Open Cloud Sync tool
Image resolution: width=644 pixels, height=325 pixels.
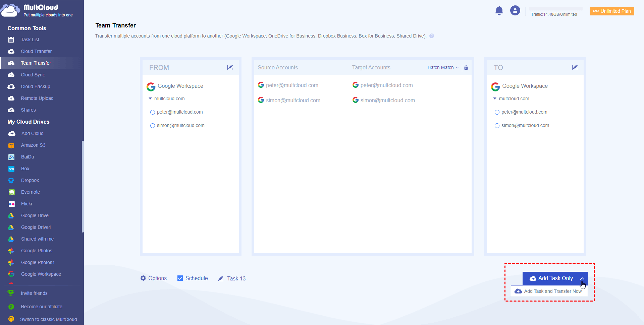33,75
